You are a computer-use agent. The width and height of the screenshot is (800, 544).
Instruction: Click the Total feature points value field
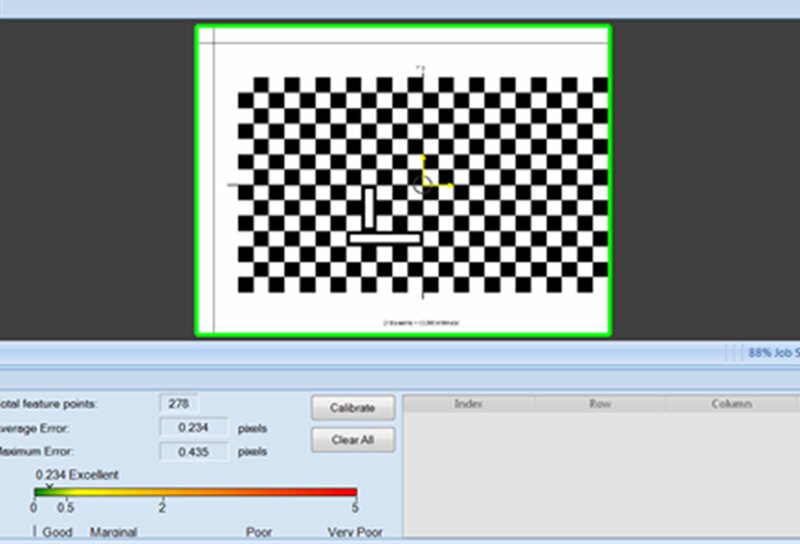179,403
